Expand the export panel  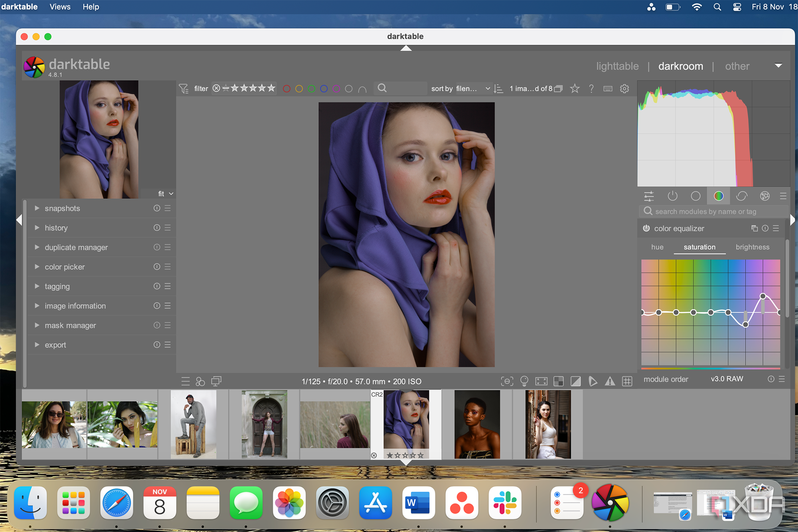coord(55,345)
